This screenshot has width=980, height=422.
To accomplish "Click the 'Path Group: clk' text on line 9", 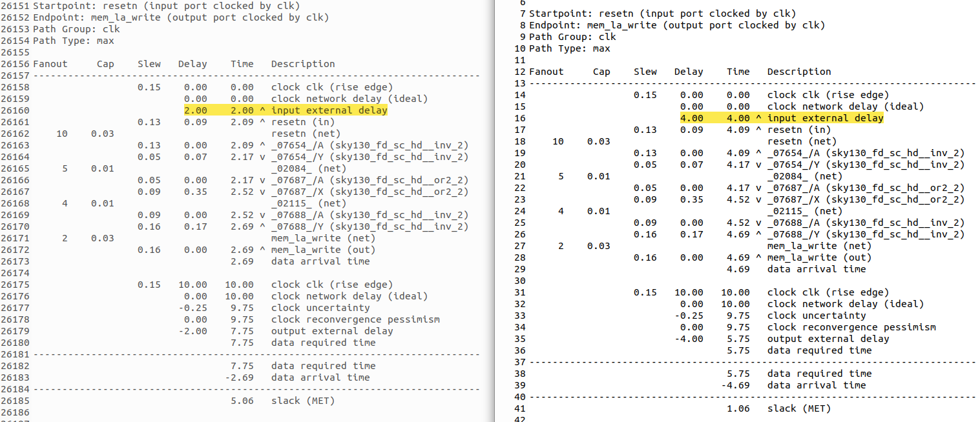I will point(572,37).
